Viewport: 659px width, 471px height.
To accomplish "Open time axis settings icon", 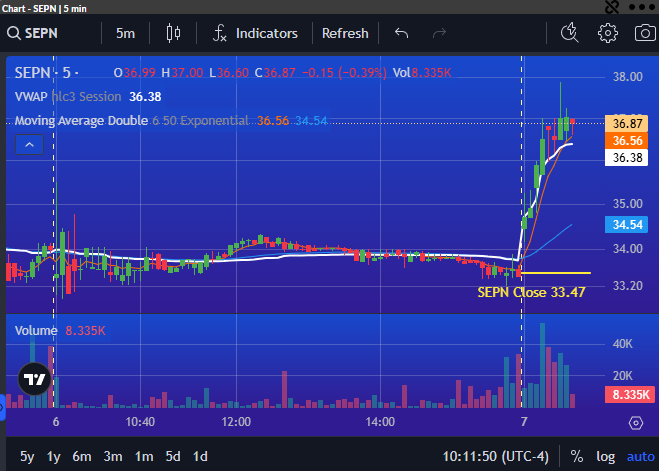I will pos(635,423).
